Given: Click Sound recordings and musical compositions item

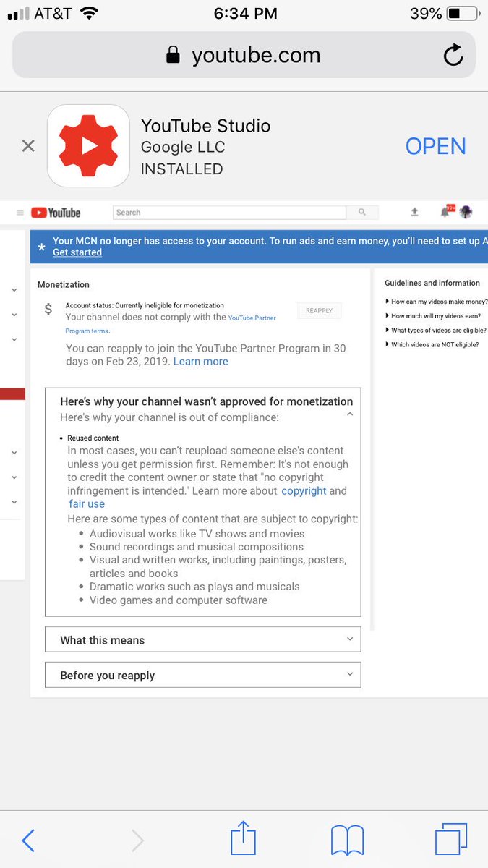Looking at the screenshot, I should 197,547.
